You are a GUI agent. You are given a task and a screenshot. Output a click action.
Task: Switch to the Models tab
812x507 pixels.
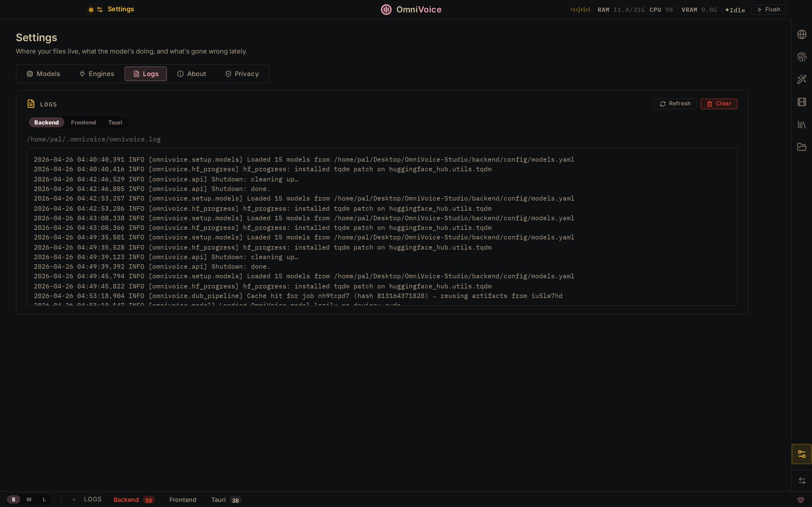[x=43, y=74]
